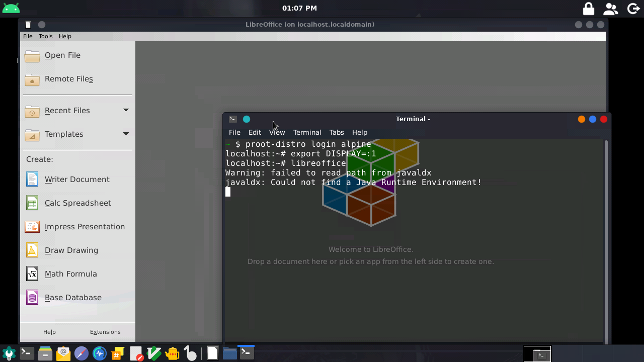Open the file archive manager dock icon
The height and width of the screenshot is (362, 644).
(45, 353)
